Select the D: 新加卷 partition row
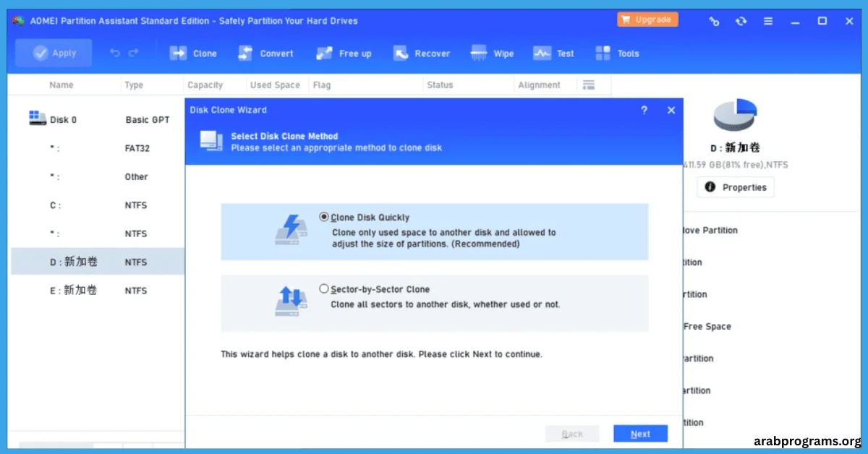The height and width of the screenshot is (454, 868). [98, 262]
